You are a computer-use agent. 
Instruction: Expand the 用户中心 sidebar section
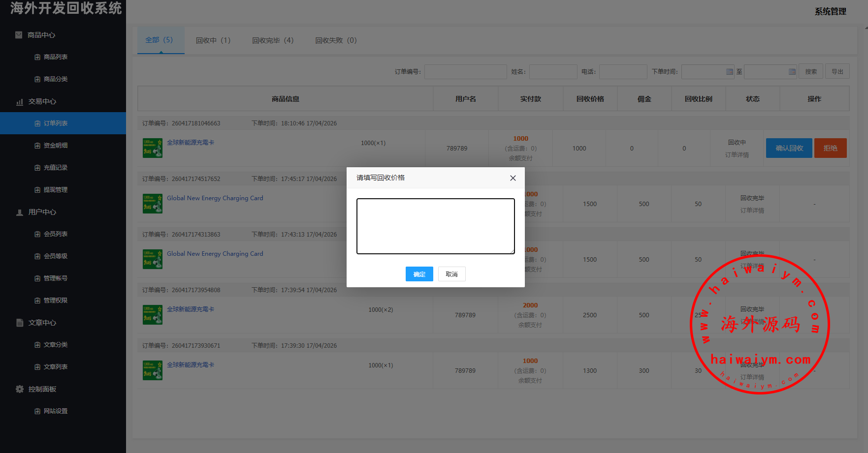tap(42, 212)
